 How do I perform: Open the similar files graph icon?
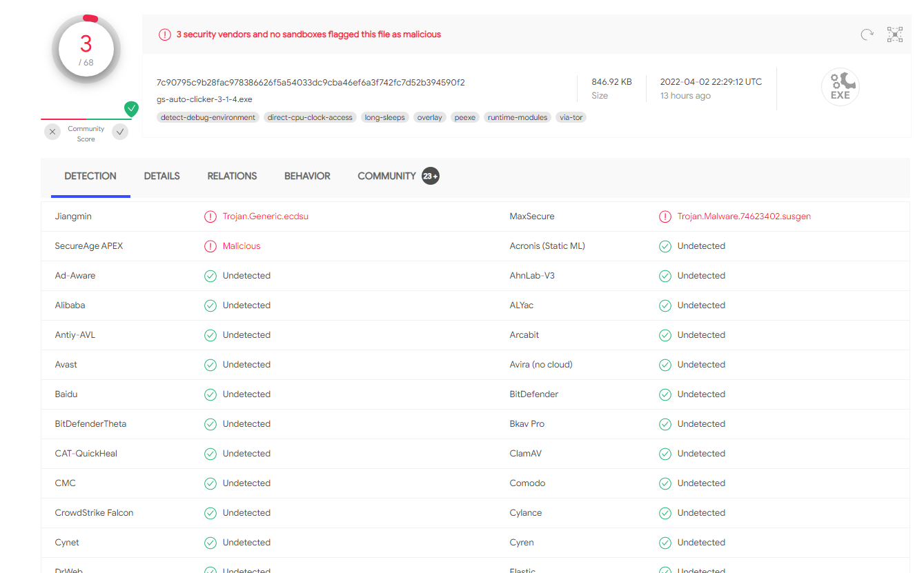(x=895, y=34)
